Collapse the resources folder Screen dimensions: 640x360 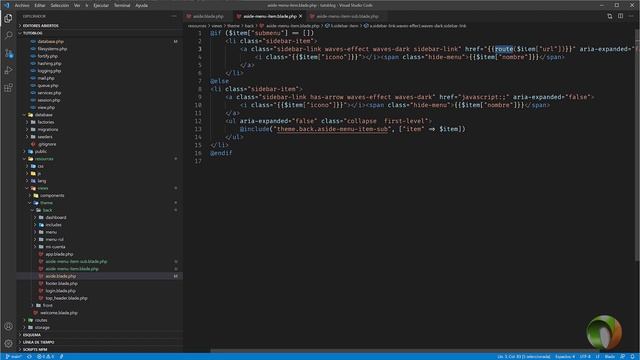click(44, 159)
